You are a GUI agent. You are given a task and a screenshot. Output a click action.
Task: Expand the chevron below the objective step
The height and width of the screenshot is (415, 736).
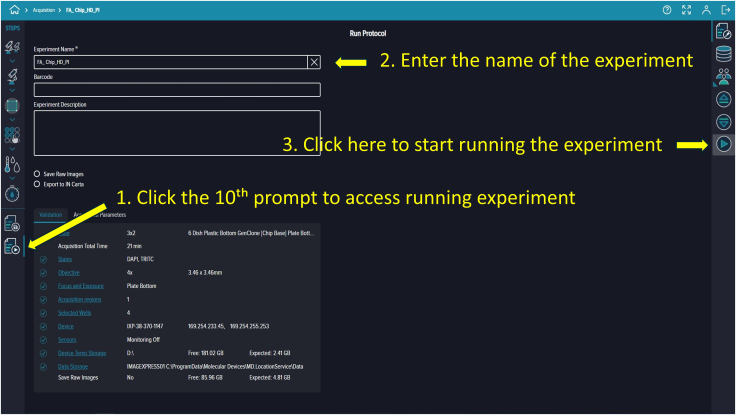pyautogui.click(x=12, y=90)
